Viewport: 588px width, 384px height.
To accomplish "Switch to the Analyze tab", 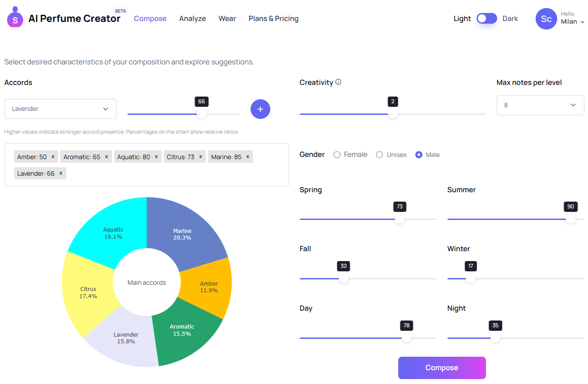I will [192, 18].
